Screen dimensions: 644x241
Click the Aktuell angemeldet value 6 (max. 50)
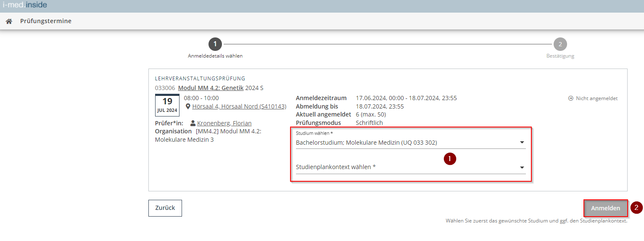(x=371, y=114)
